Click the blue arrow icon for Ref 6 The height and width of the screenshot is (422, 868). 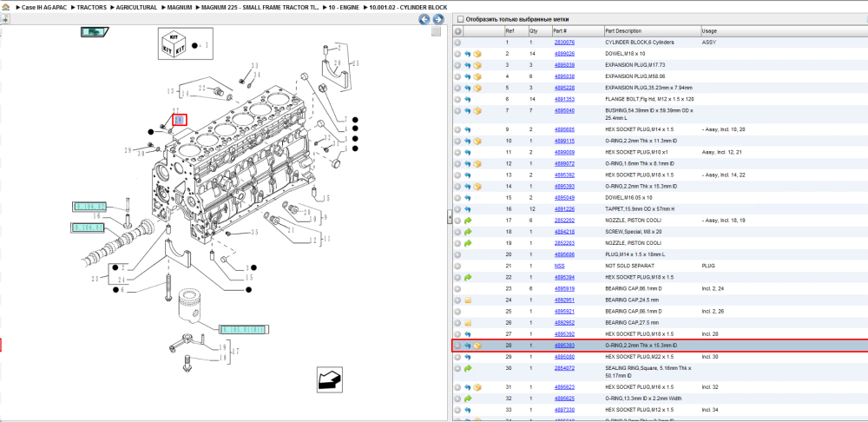point(467,99)
